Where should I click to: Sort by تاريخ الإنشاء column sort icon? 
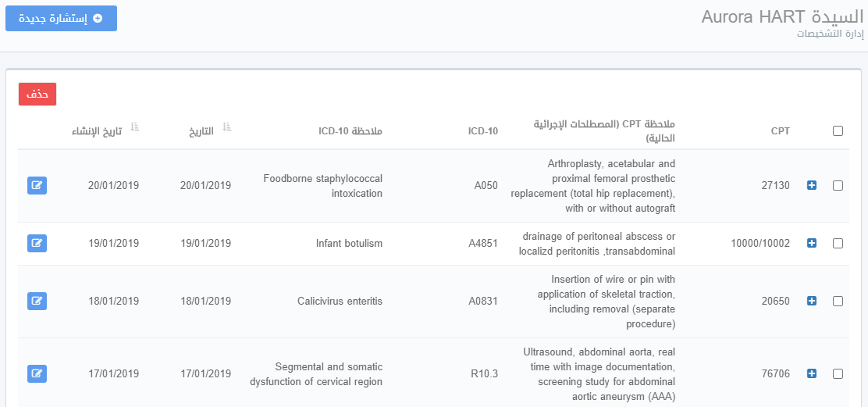click(x=135, y=127)
